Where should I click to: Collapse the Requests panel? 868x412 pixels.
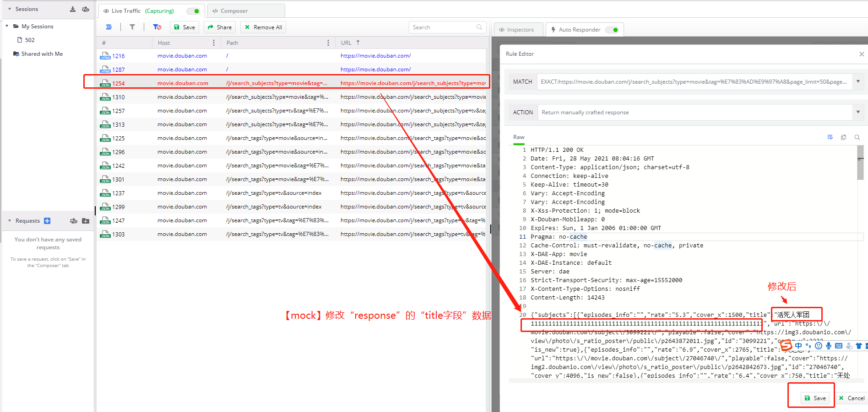click(9, 221)
